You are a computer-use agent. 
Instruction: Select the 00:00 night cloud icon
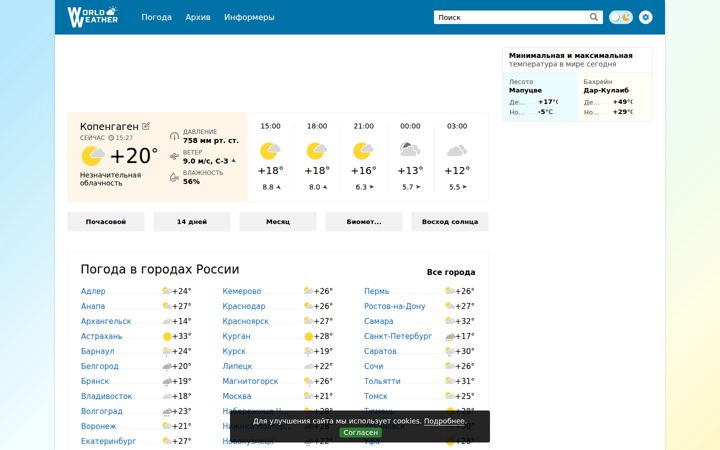pyautogui.click(x=410, y=150)
